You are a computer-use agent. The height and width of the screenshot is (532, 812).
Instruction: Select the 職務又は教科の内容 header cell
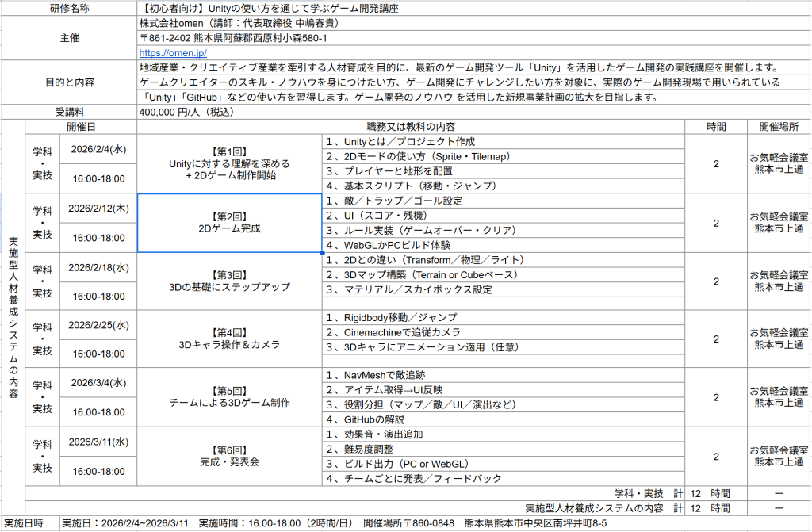(411, 127)
